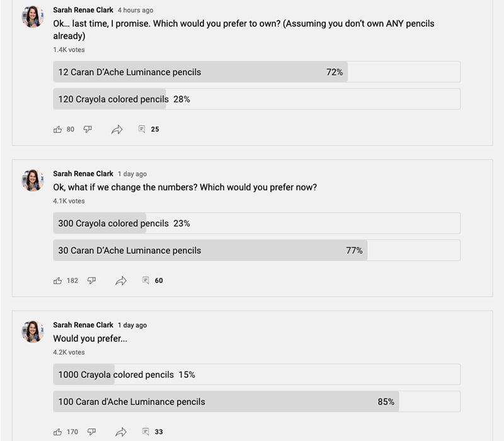This screenshot has height=441, width=504.
Task: Dislike the post with 170 likes
Action: (91, 432)
